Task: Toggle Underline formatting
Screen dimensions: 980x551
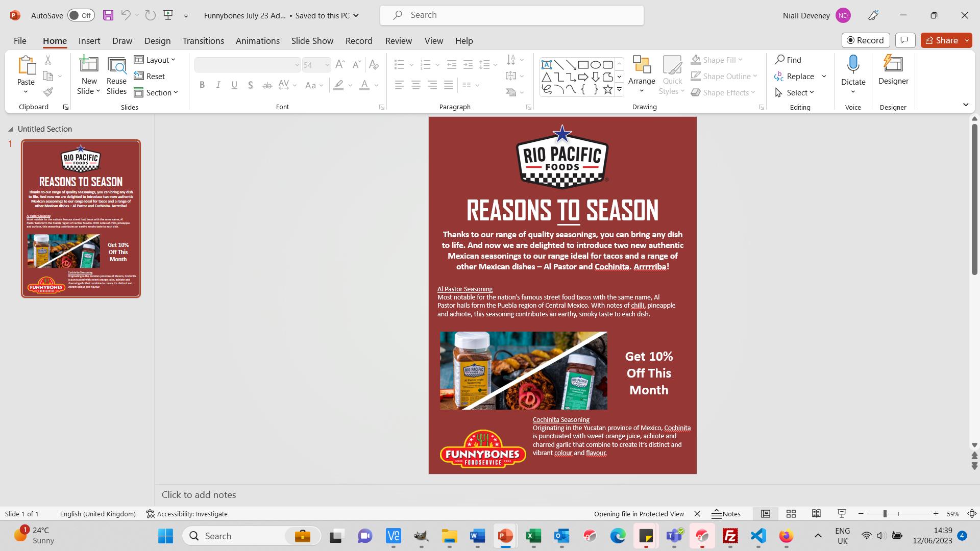Action: pos(234,85)
